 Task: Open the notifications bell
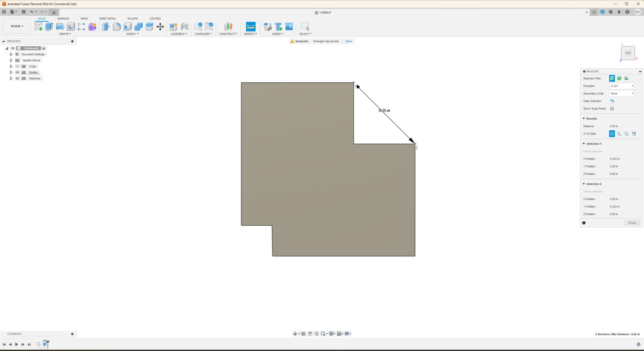tap(619, 12)
